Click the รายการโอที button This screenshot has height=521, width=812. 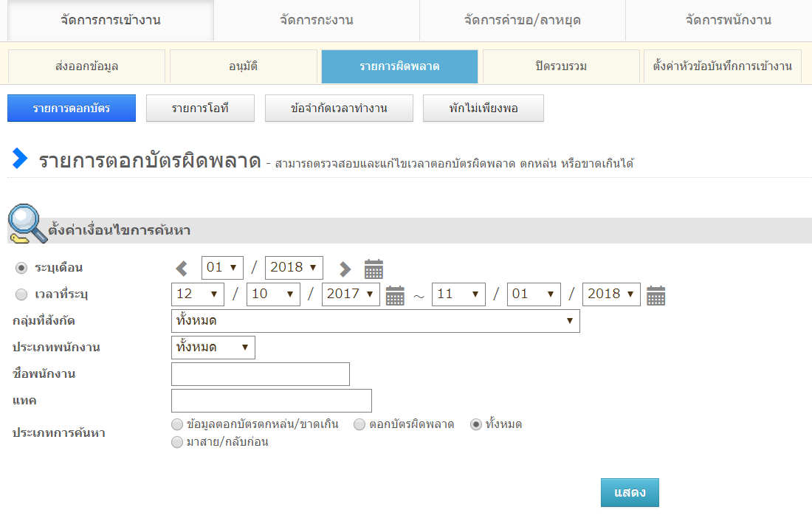pos(200,108)
